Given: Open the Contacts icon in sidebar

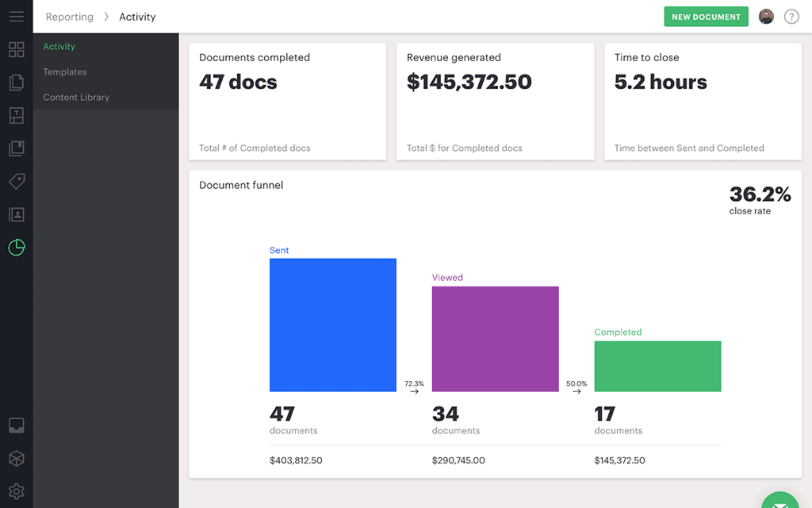Looking at the screenshot, I should point(16,214).
